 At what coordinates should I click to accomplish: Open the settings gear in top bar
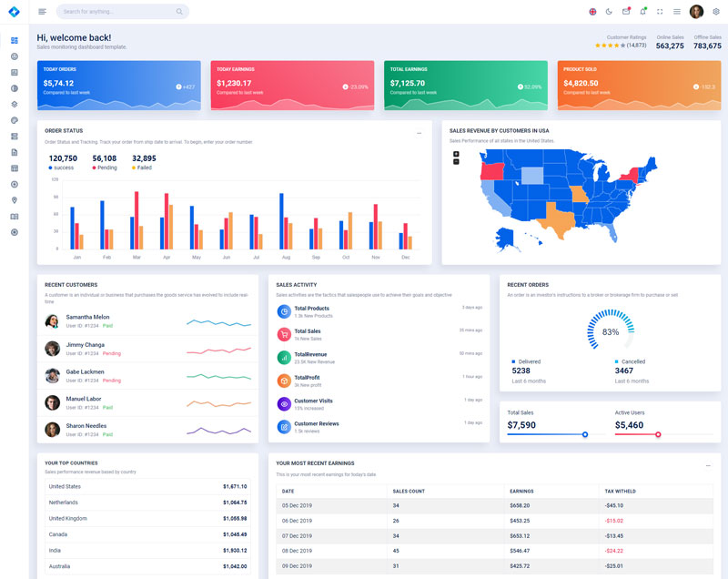715,12
